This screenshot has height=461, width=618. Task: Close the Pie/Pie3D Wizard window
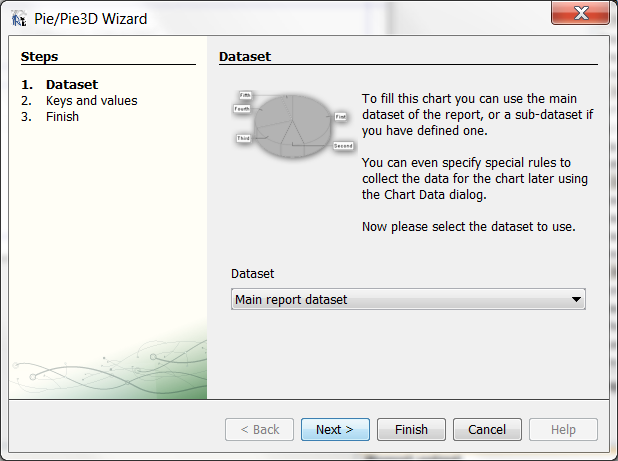pyautogui.click(x=580, y=13)
